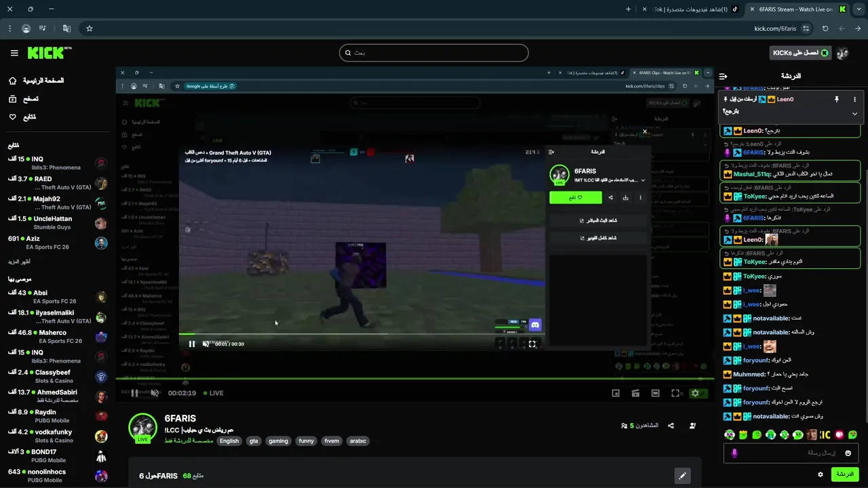The height and width of the screenshot is (488, 868).
Task: Click the share icon below the stream
Action: tap(671, 426)
